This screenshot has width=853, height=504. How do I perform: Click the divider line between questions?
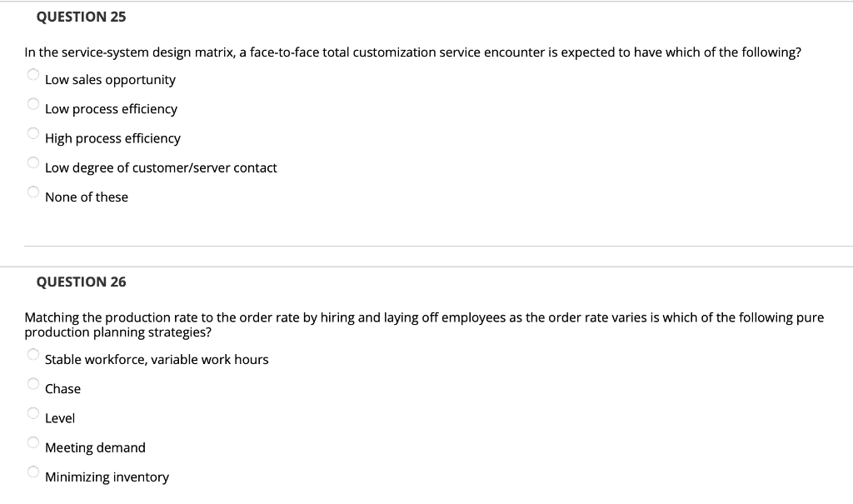click(x=439, y=245)
